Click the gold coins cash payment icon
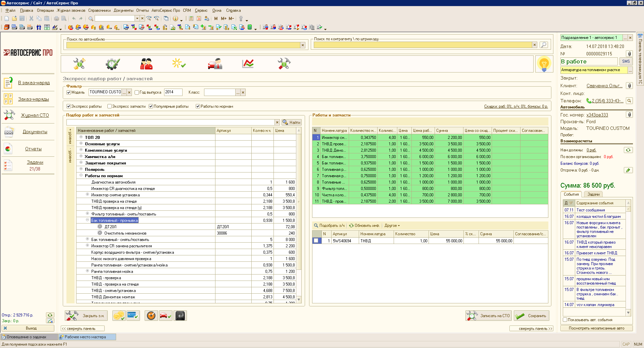 (119, 316)
